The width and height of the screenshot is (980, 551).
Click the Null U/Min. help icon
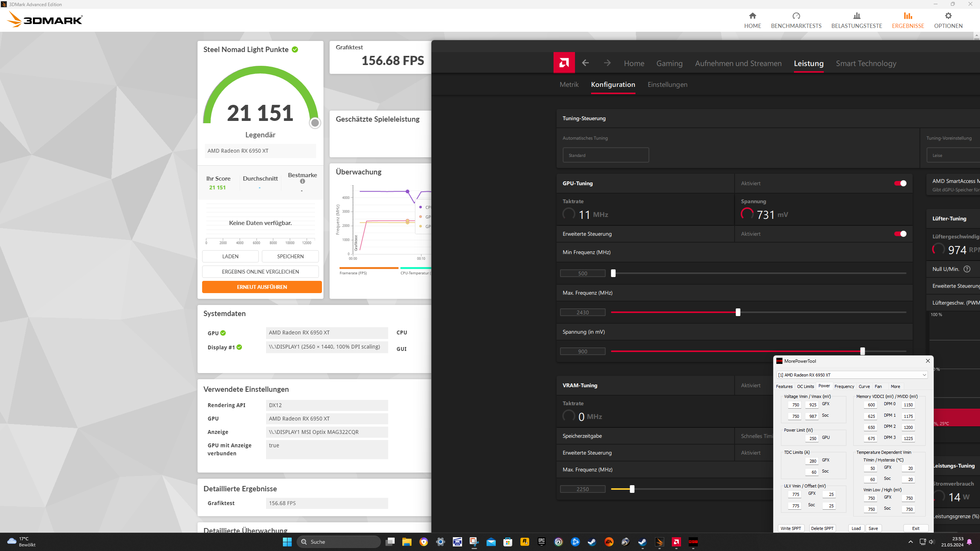(x=967, y=269)
